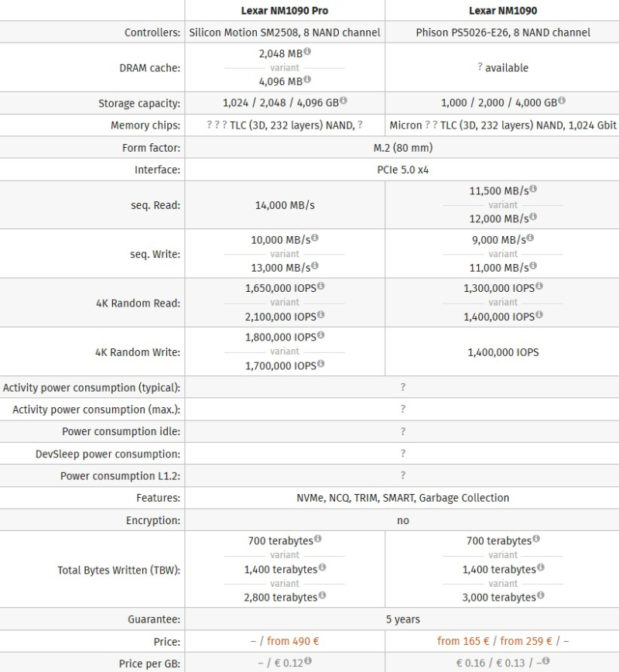The image size is (619, 672).
Task: Show info for 2,100,000 IOPS read
Action: [321, 314]
